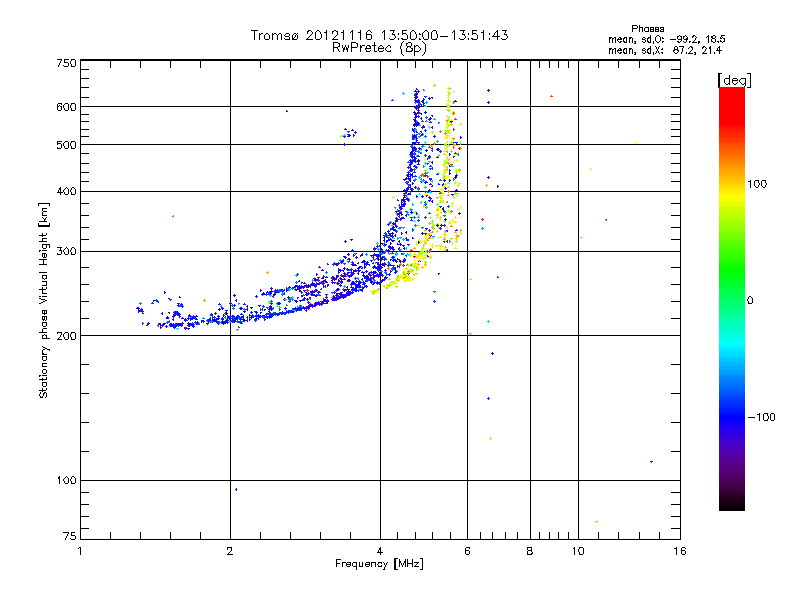This screenshot has width=800, height=600.
Task: Click the 'Stationary phase Virtual Height [km]' y-axis title
Action: click(x=44, y=300)
